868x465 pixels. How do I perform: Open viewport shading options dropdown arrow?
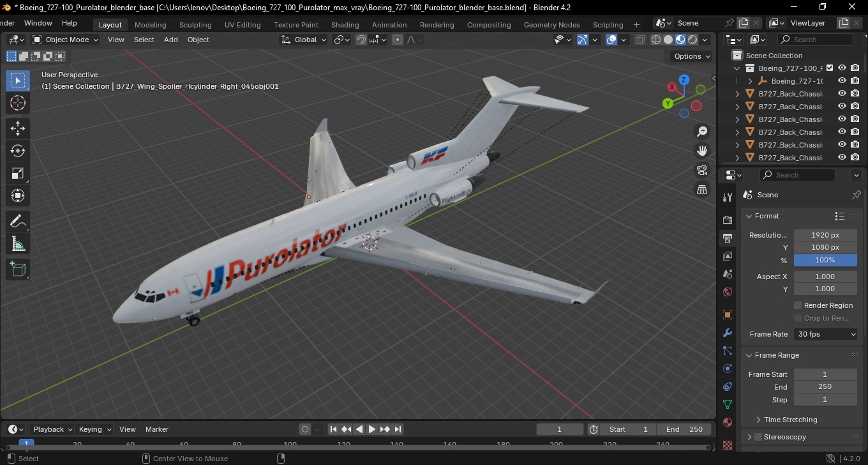[705, 40]
